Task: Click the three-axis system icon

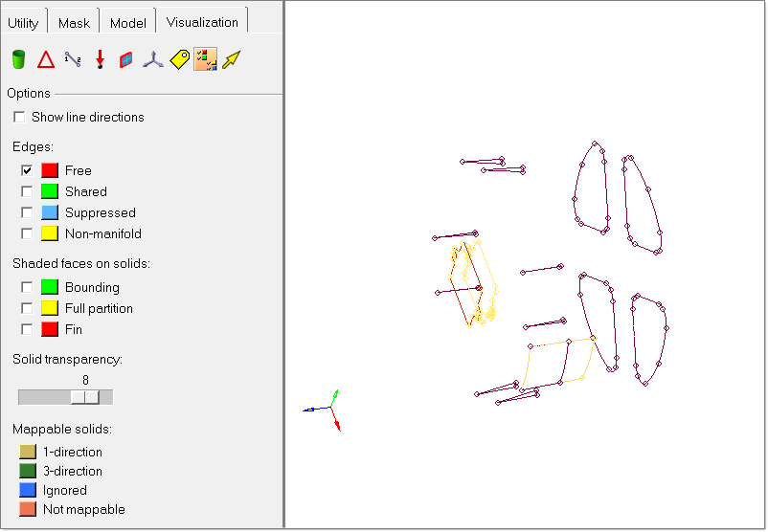Action: pyautogui.click(x=152, y=60)
